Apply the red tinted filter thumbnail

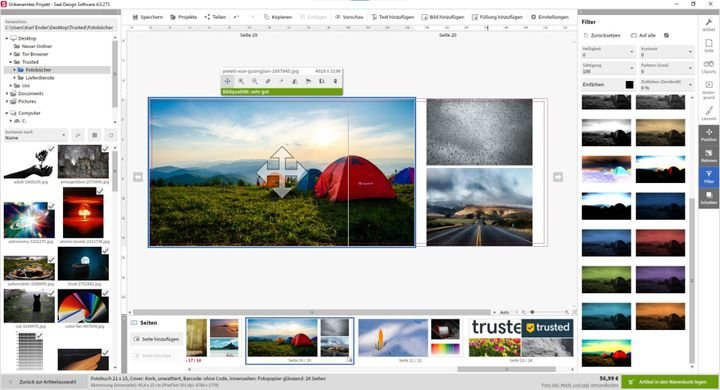tap(660, 243)
